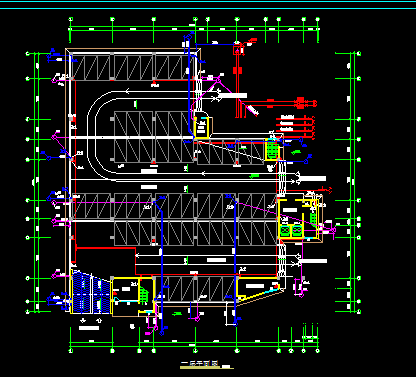Select the red fitting block on vertical riser
Viewport: 416px width, 377px height.
pos(237,71)
